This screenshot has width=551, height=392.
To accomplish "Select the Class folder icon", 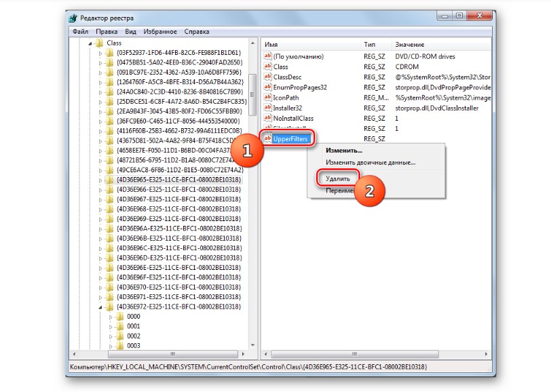I will coord(100,43).
